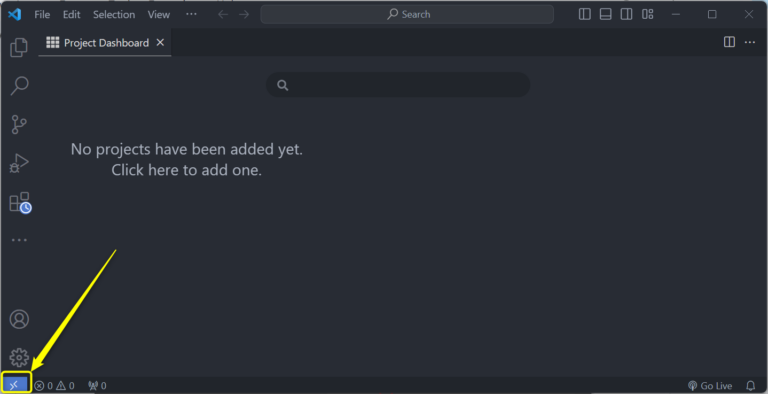Open the Manage gear icon
Image resolution: width=768 pixels, height=394 pixels.
(x=19, y=358)
